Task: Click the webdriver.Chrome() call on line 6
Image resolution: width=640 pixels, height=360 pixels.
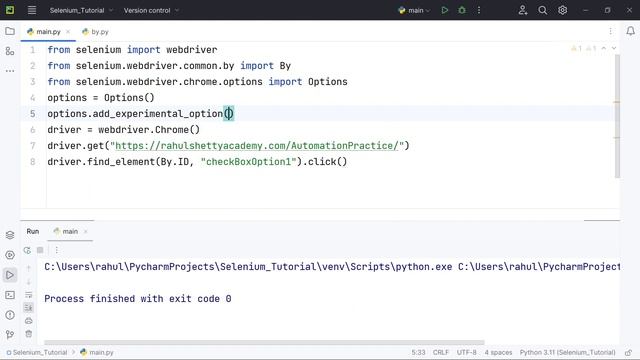Action: coord(149,130)
